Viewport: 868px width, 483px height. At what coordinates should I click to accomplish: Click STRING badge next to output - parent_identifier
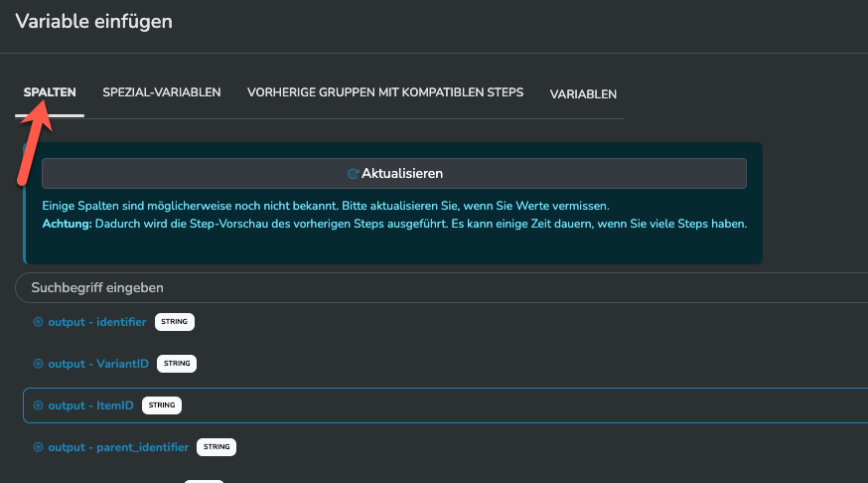(217, 447)
